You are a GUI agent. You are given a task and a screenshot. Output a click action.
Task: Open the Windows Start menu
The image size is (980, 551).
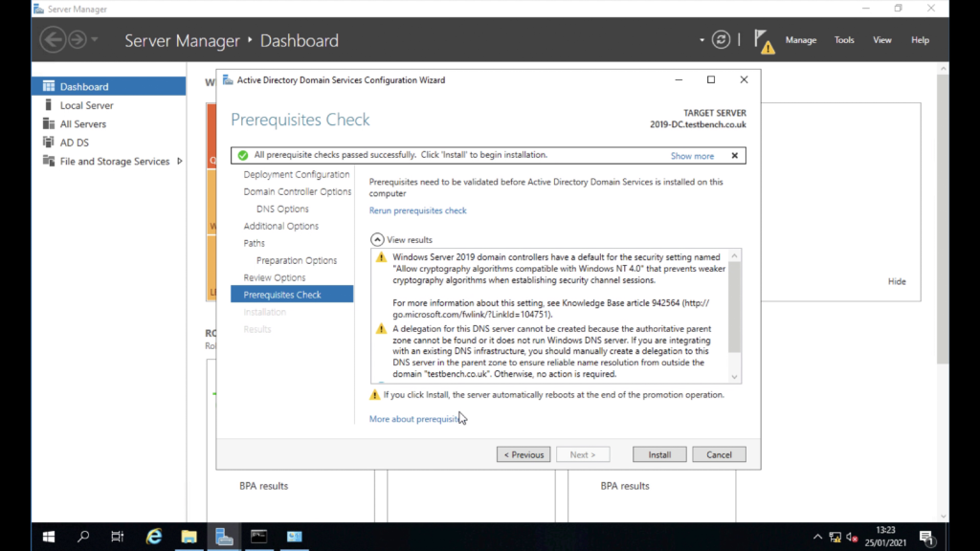pyautogui.click(x=48, y=537)
